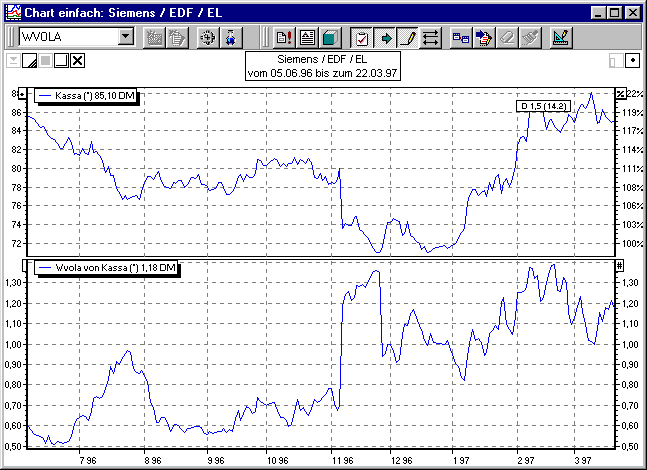Click the chart analysis icon at toolbar end
The height and width of the screenshot is (470, 647).
click(561, 37)
